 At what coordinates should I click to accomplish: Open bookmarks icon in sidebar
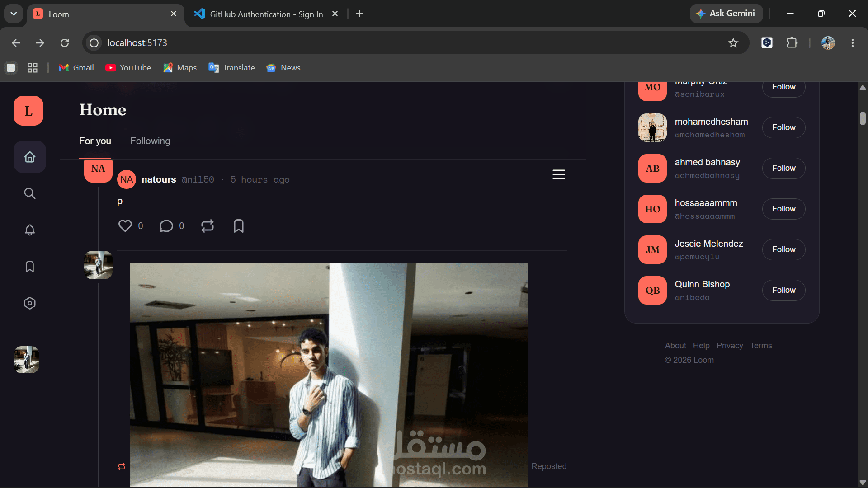30,267
